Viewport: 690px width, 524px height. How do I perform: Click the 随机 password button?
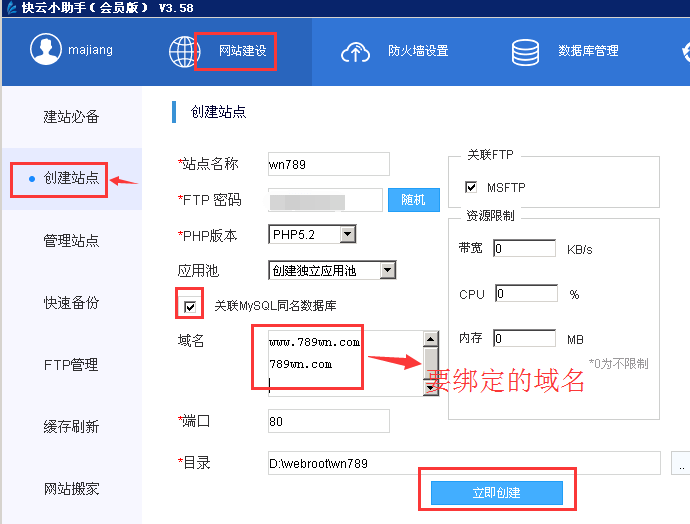(413, 200)
